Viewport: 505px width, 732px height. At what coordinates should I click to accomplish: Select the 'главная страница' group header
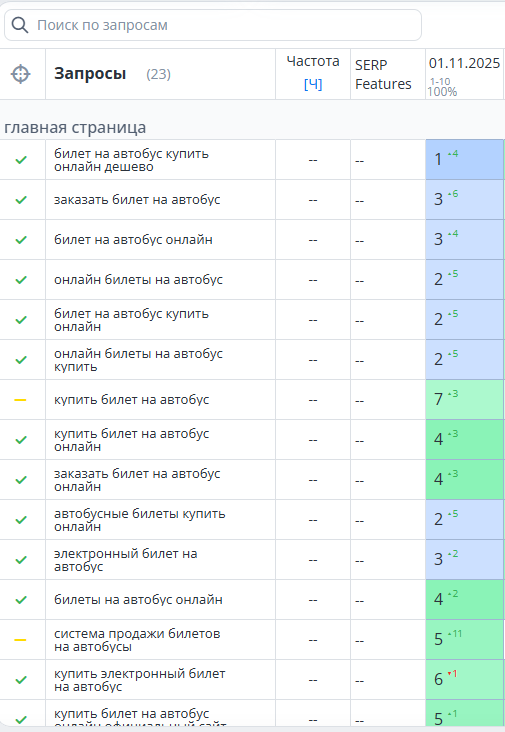point(75,127)
